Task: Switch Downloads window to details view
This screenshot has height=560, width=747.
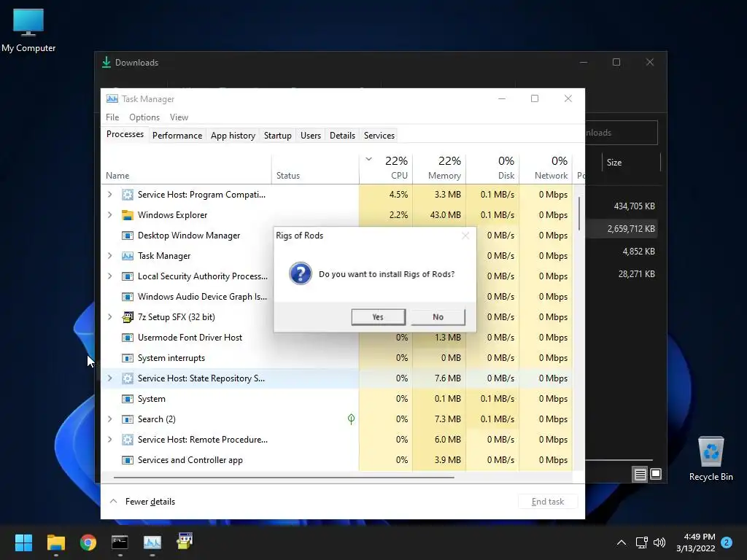Action: (x=640, y=474)
